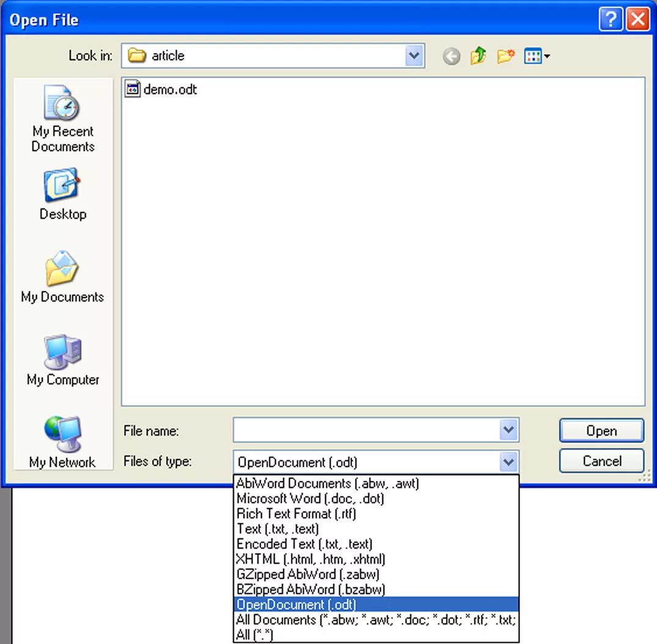The width and height of the screenshot is (657, 644).
Task: Open My Network places shortcut
Action: coord(62,442)
